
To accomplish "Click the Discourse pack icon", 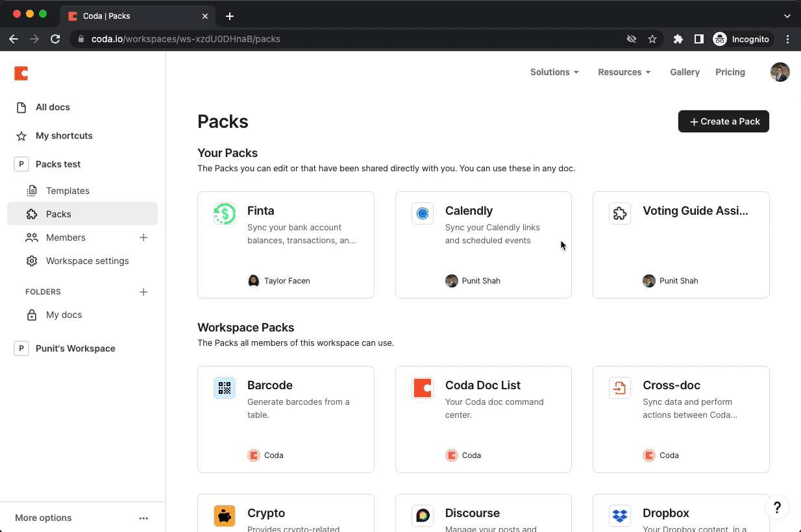I will click(x=423, y=516).
